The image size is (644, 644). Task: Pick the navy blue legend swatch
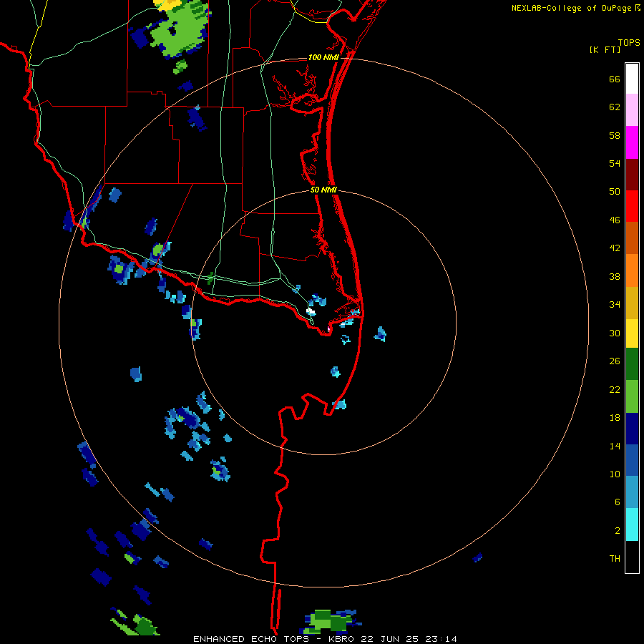(632, 429)
